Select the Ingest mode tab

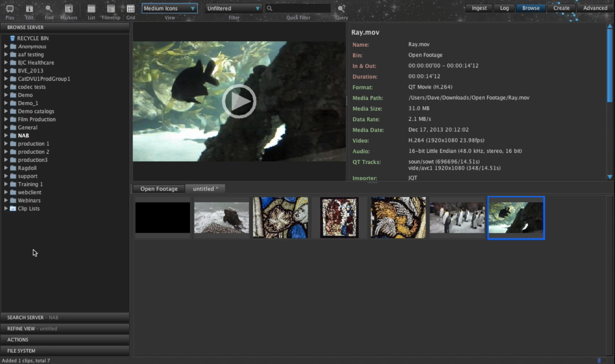[x=479, y=8]
